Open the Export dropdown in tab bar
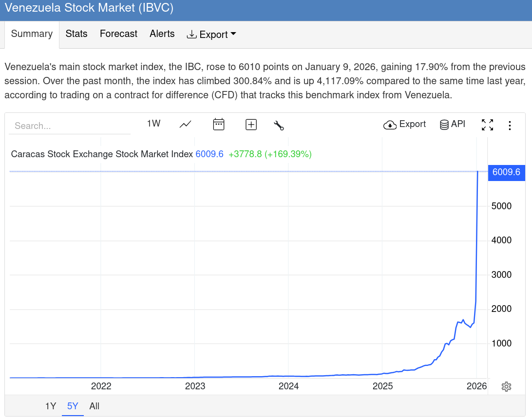Screen dimensions: 532x419 click(211, 34)
